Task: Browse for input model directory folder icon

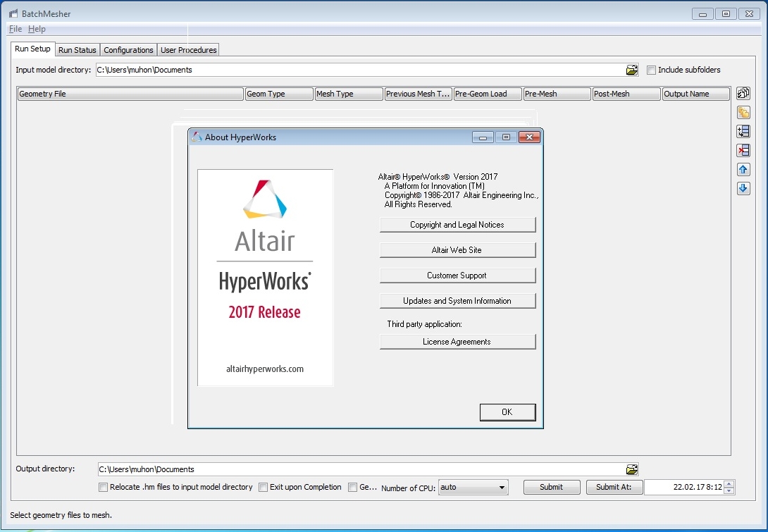Action: click(632, 70)
